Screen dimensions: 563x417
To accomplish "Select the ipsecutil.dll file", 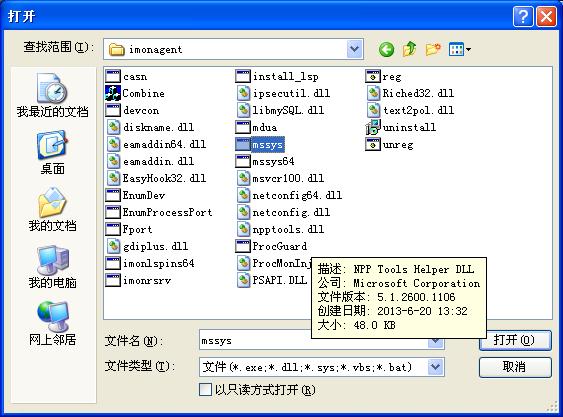I will click(x=284, y=93).
